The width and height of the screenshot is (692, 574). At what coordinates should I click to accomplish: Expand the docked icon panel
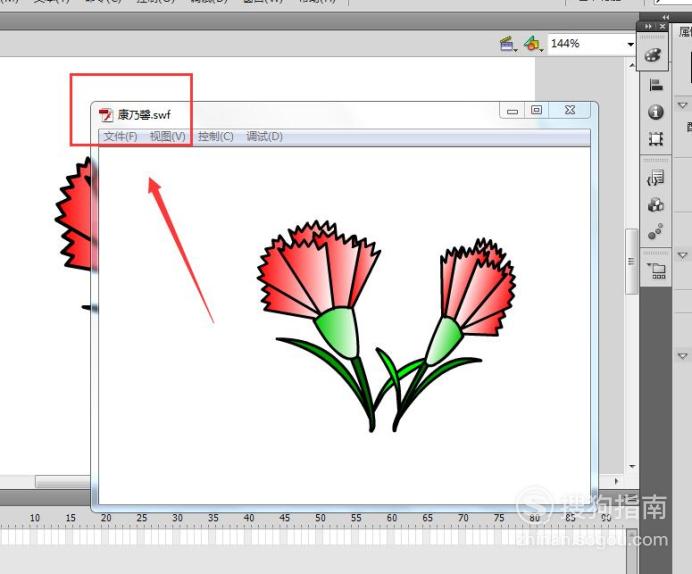(x=648, y=26)
